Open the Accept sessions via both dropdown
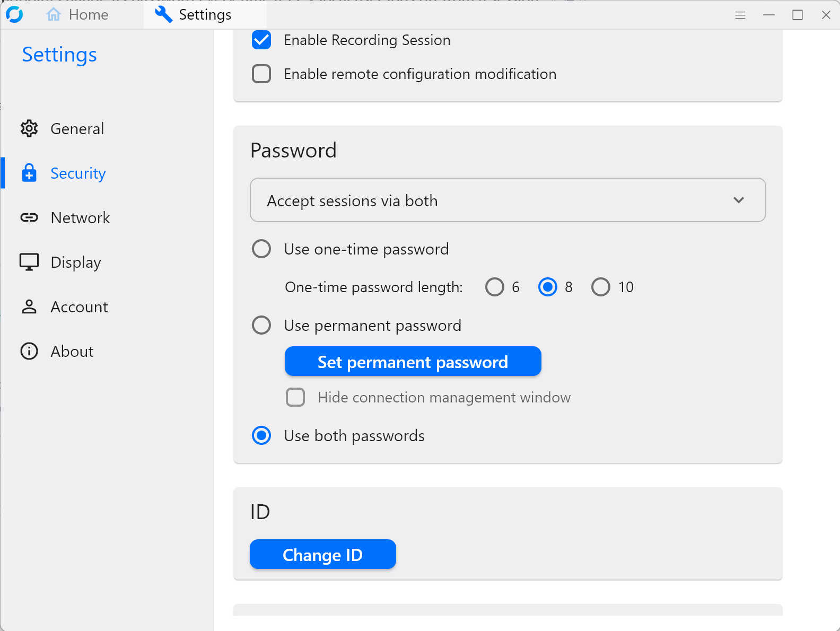840x631 pixels. point(507,200)
